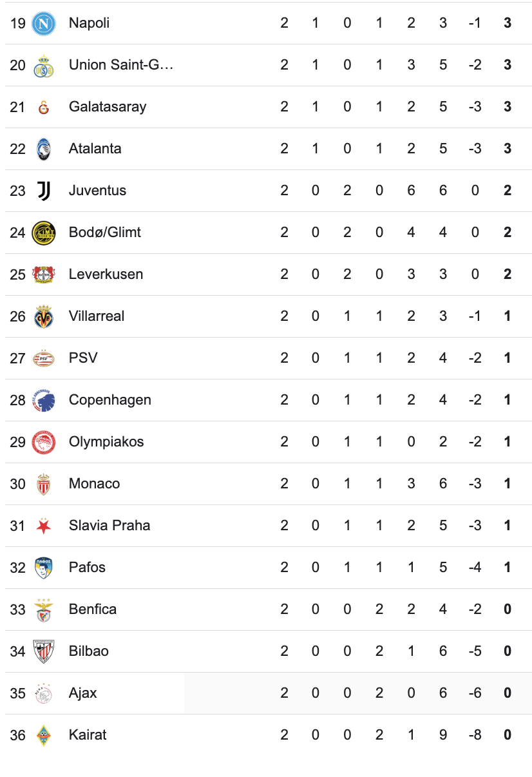Click the Union Saint-Gilloise crest icon
532x777 pixels.
(44, 65)
